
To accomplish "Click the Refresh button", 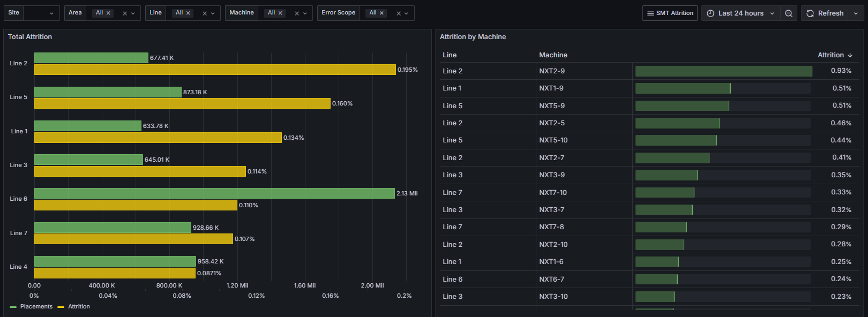I will (x=825, y=13).
